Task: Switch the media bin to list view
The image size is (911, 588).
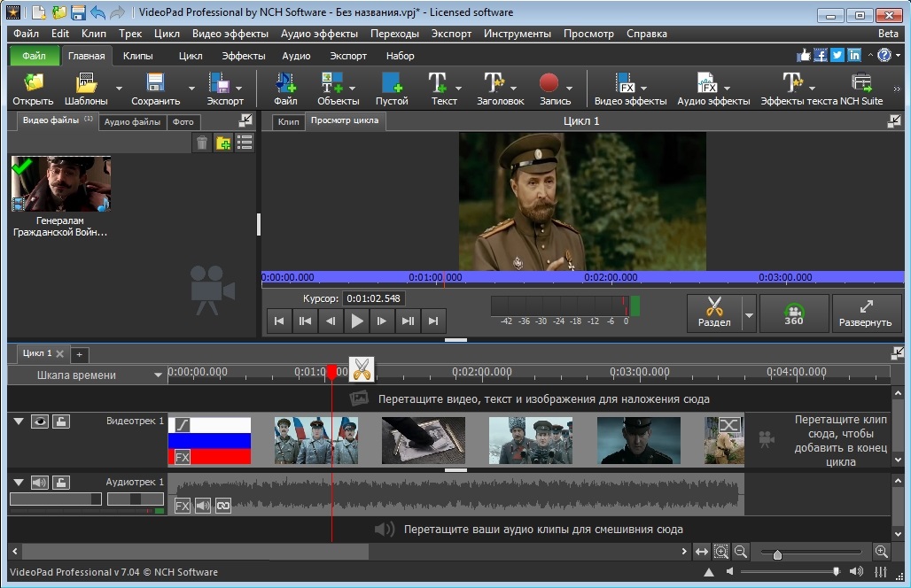Action: coord(245,143)
